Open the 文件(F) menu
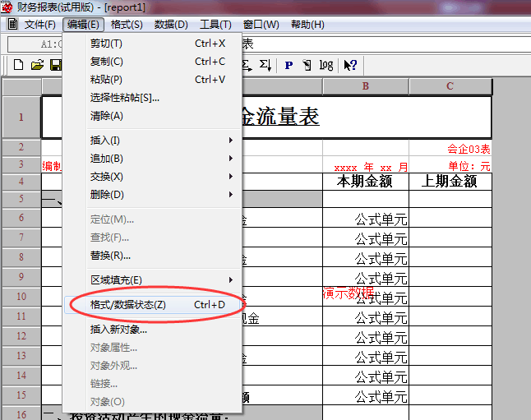Viewport: 531px width, 420px height. pyautogui.click(x=40, y=25)
